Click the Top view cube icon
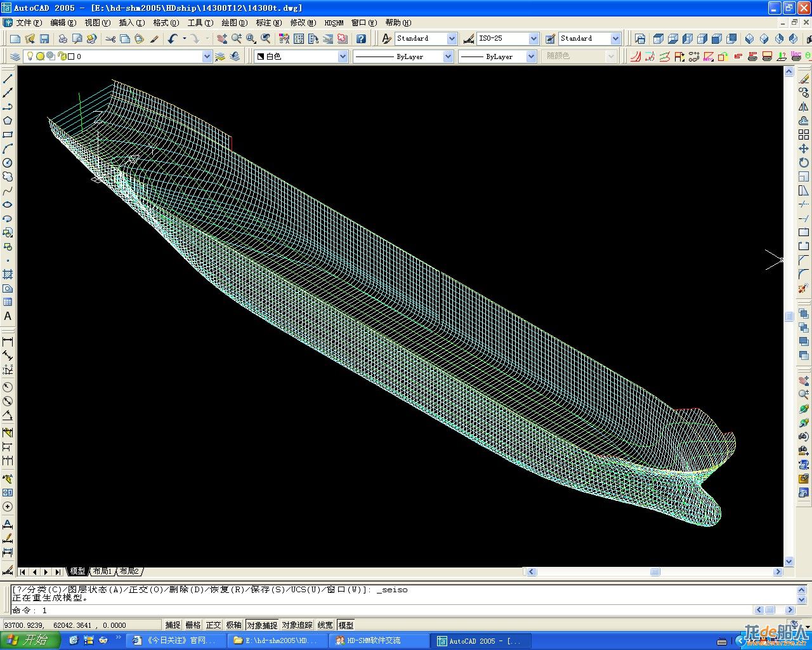The width and height of the screenshot is (812, 650). (x=658, y=39)
